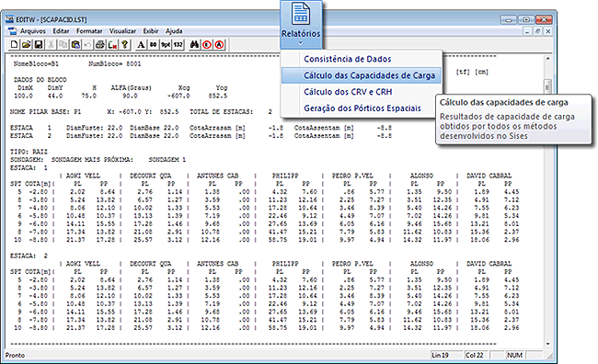598x364 pixels.
Task: Restore the inner document window
Action: tap(537, 31)
